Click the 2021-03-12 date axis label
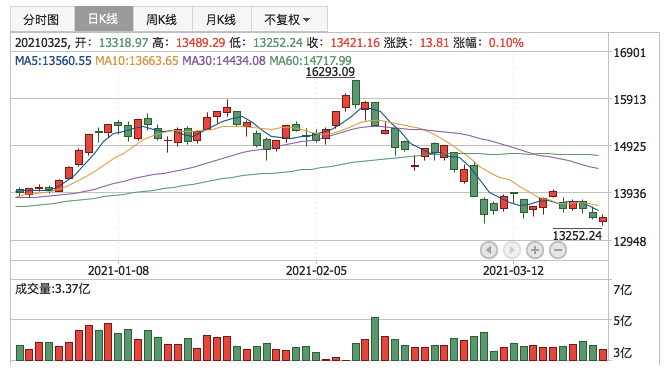 point(513,271)
